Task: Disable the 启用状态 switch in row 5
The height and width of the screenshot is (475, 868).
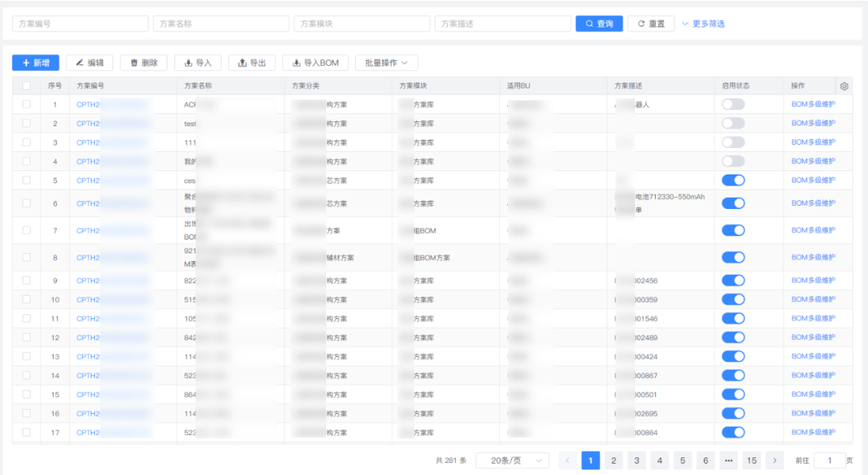Action: point(733,180)
